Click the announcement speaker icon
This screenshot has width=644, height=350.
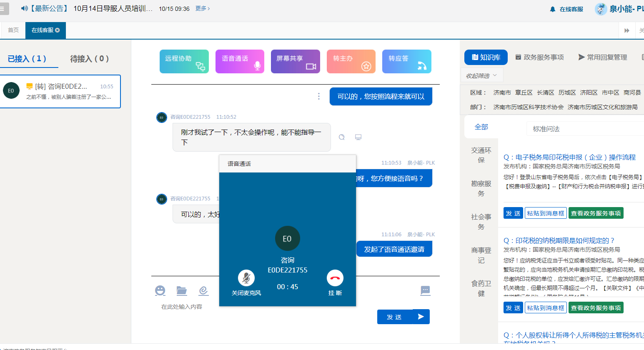click(24, 8)
